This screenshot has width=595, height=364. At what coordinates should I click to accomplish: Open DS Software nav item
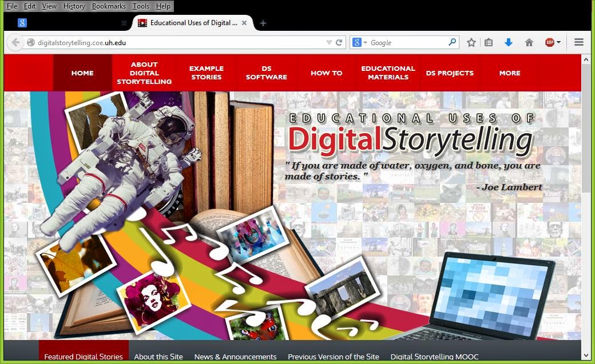tap(267, 73)
